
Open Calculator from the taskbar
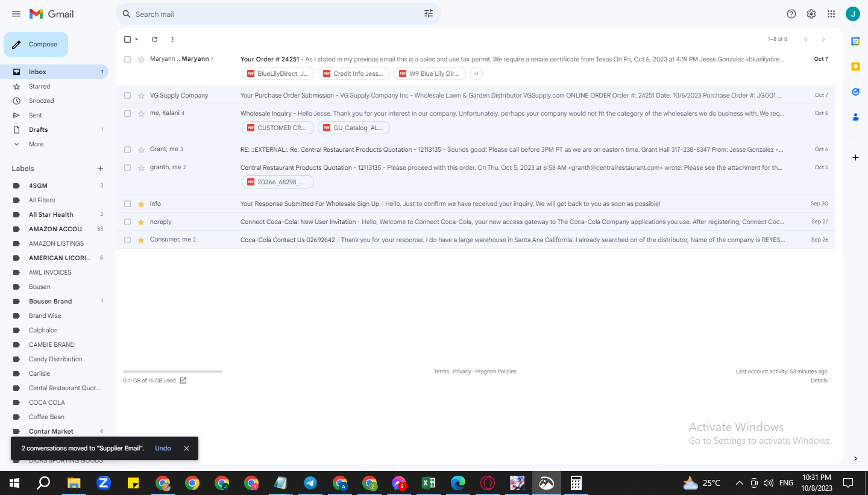(x=576, y=483)
